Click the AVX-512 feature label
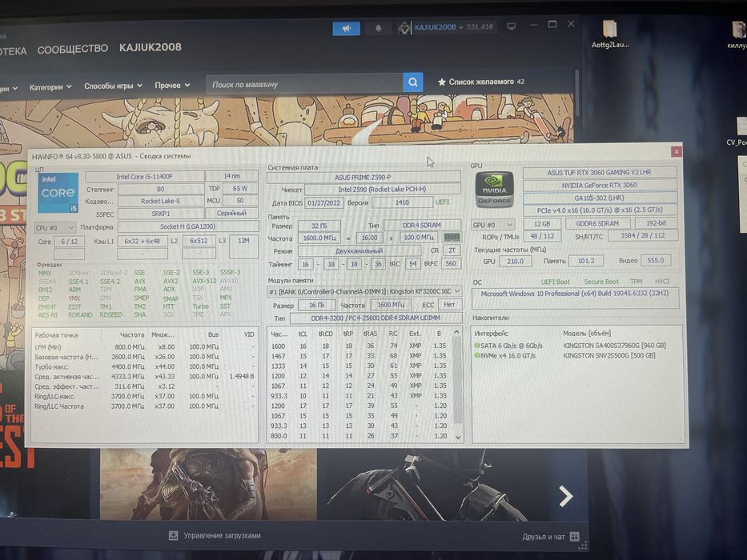Image resolution: width=747 pixels, height=560 pixels. (204, 281)
